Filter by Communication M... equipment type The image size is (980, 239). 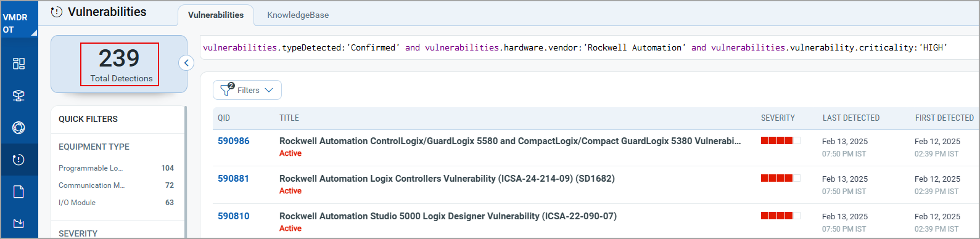pyautogui.click(x=92, y=185)
